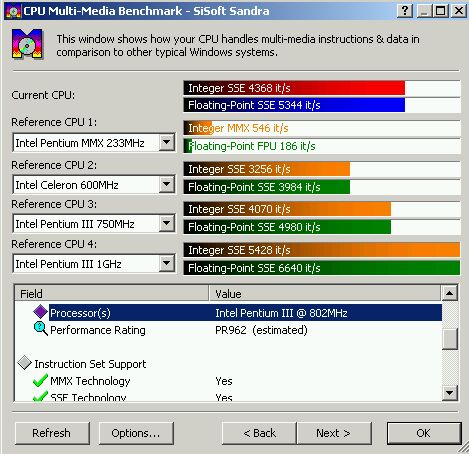Click the Reference CPU 3 label
The width and height of the screenshot is (469, 454).
point(54,204)
